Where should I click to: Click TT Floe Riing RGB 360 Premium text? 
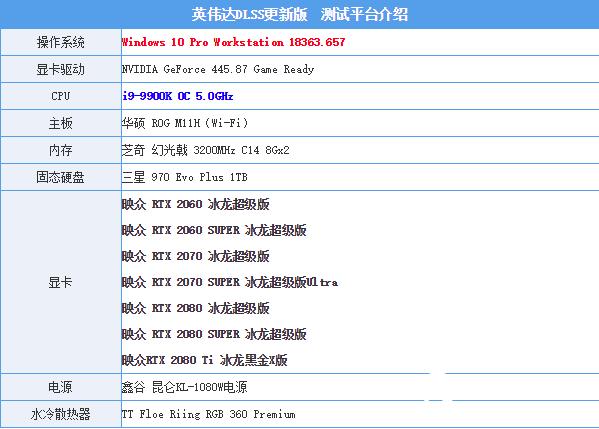(x=208, y=414)
